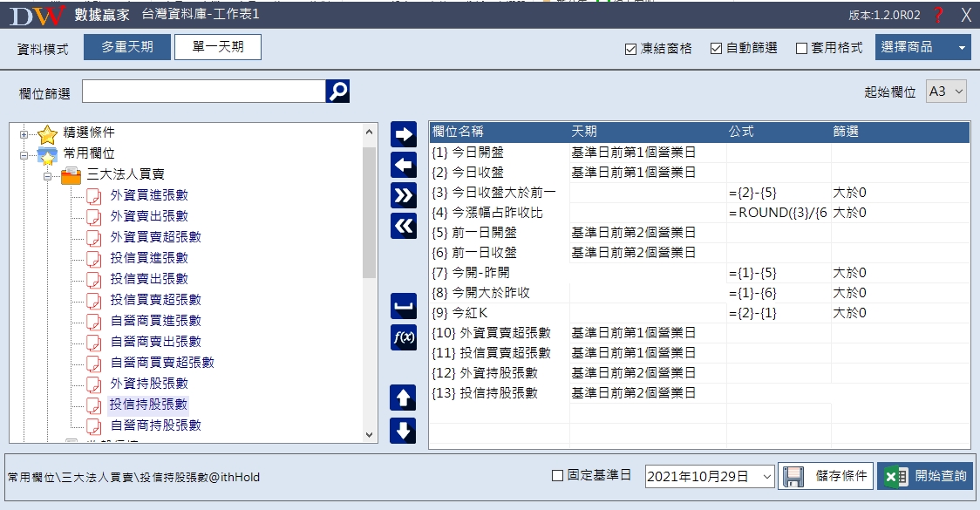
Task: Click the remove field left arrow icon
Action: 404,164
